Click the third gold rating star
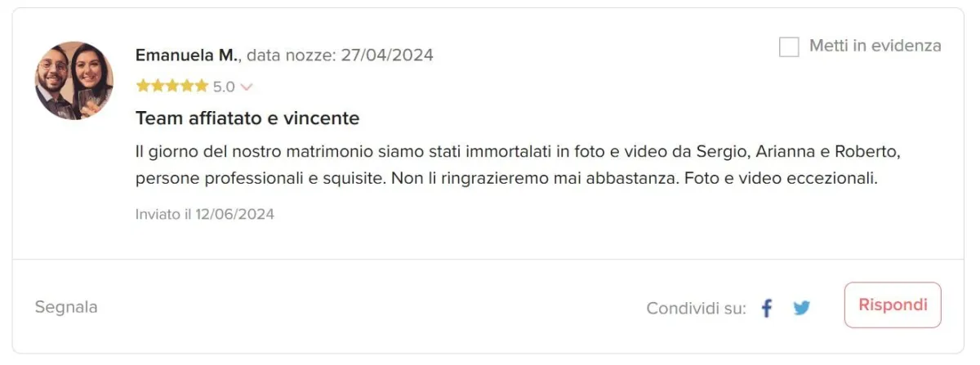980x365 pixels. point(172,86)
